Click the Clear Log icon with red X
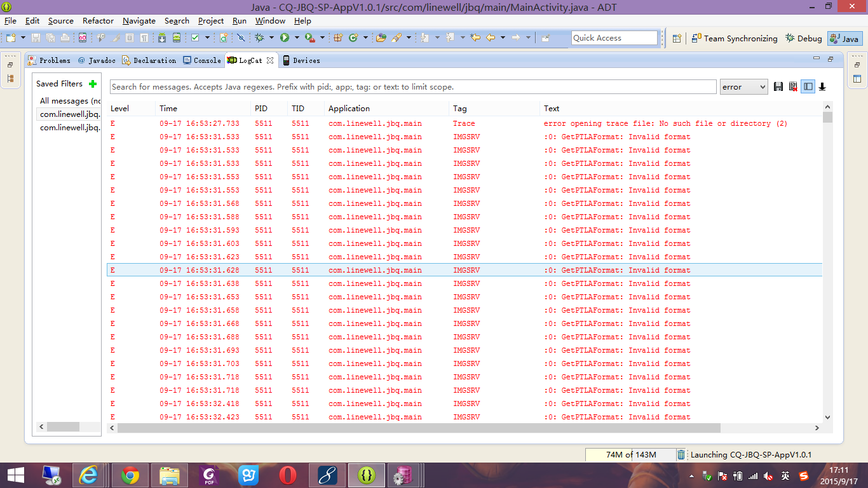Viewport: 868px width, 488px height. (x=793, y=87)
